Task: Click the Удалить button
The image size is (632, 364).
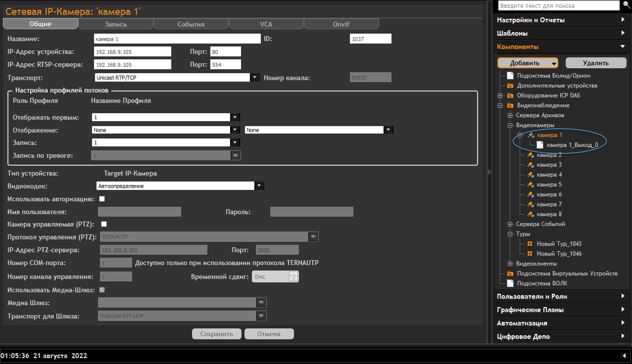Action: point(595,63)
